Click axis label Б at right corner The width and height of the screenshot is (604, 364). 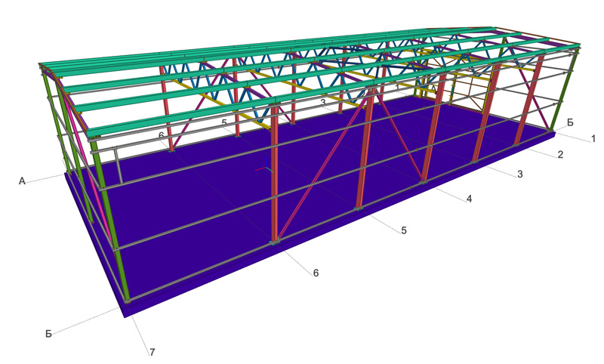point(570,122)
